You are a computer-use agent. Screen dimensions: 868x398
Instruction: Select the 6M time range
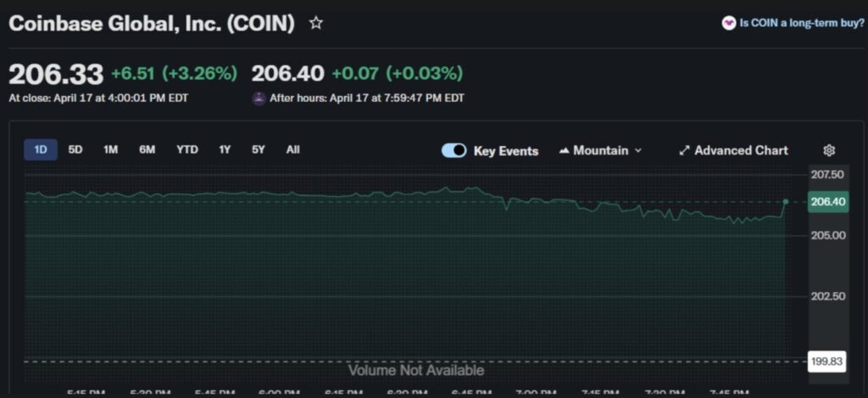(147, 150)
